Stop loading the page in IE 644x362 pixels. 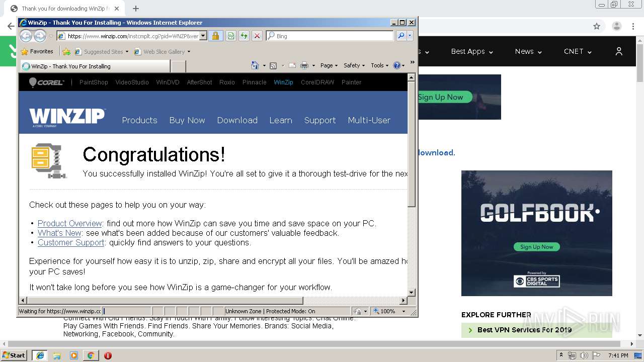[x=257, y=36]
